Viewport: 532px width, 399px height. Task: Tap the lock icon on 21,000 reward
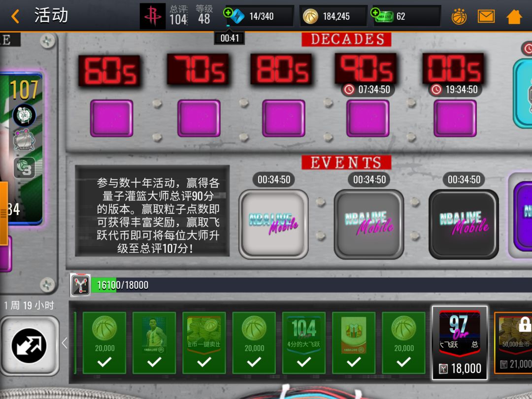pyautogui.click(x=525, y=324)
